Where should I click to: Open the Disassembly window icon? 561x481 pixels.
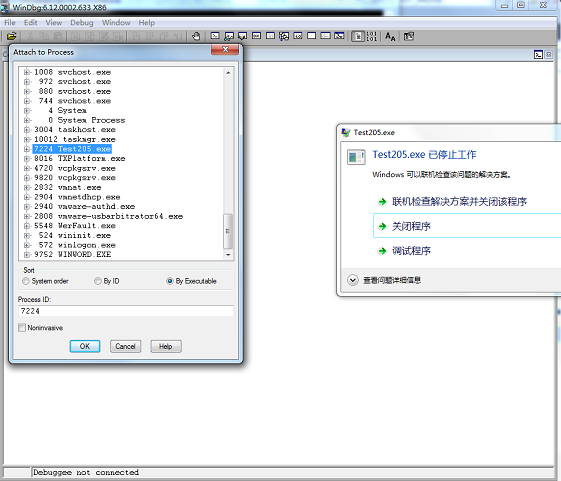click(x=298, y=36)
